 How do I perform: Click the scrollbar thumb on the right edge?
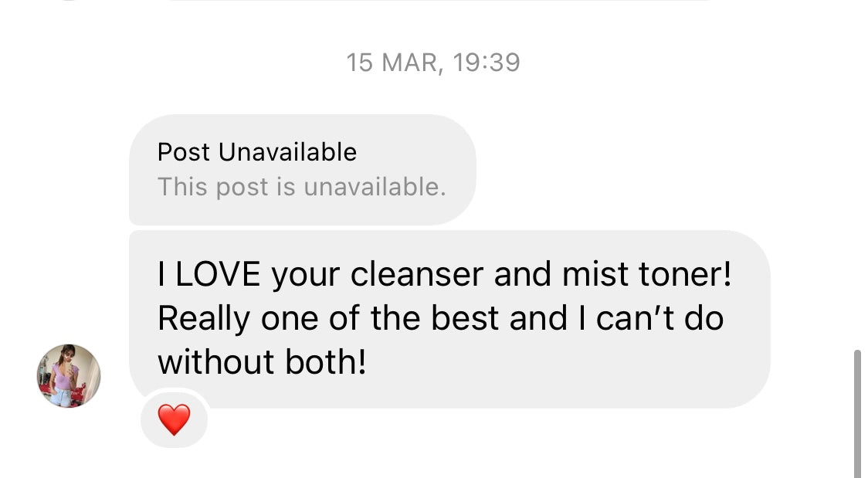point(857,413)
